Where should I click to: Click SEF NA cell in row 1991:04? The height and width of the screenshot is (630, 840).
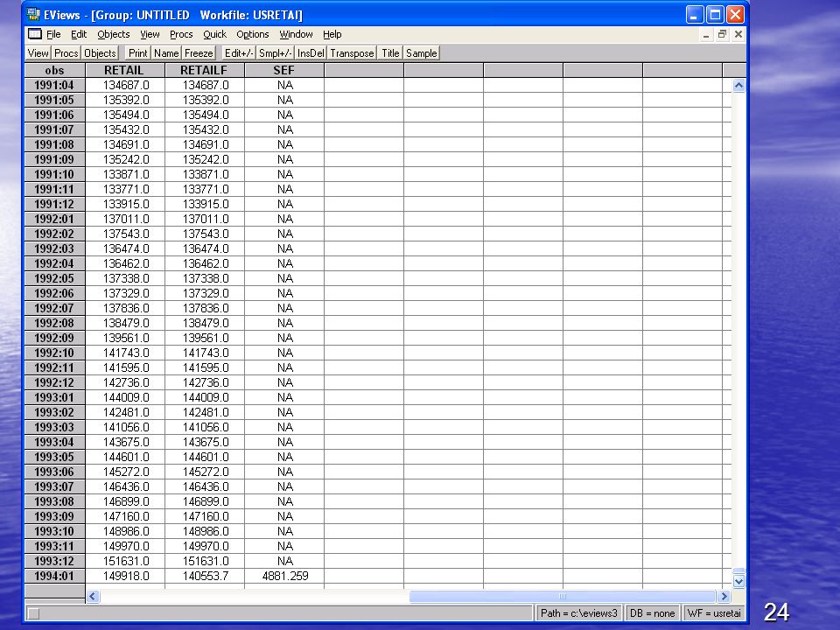[x=284, y=85]
